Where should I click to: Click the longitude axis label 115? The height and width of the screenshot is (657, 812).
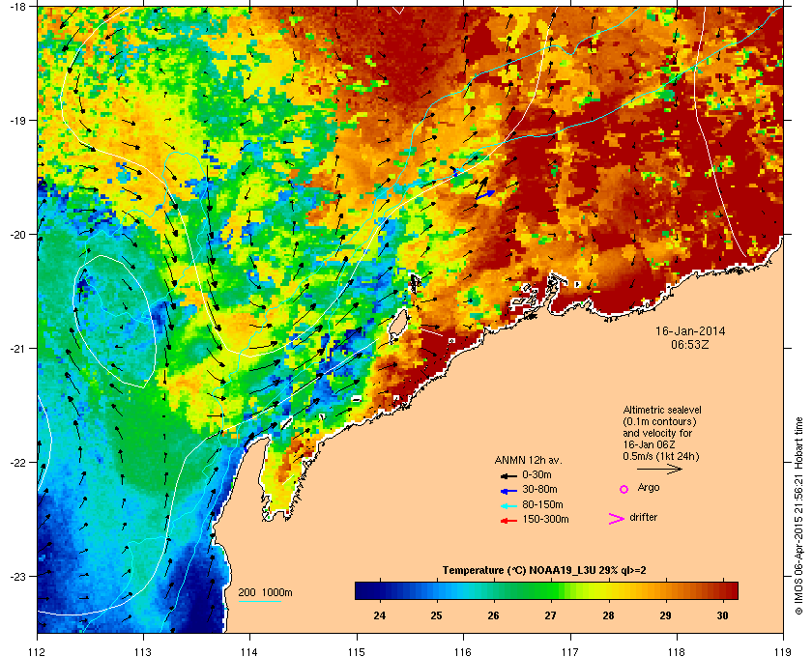[357, 651]
